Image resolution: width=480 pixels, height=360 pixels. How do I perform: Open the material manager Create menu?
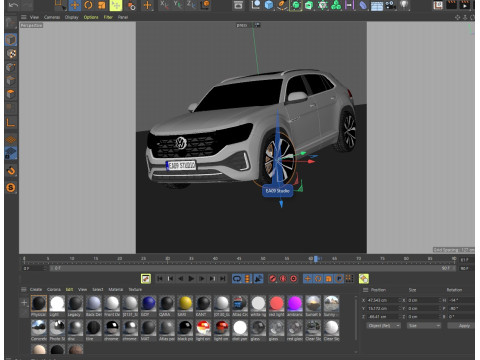[36, 289]
